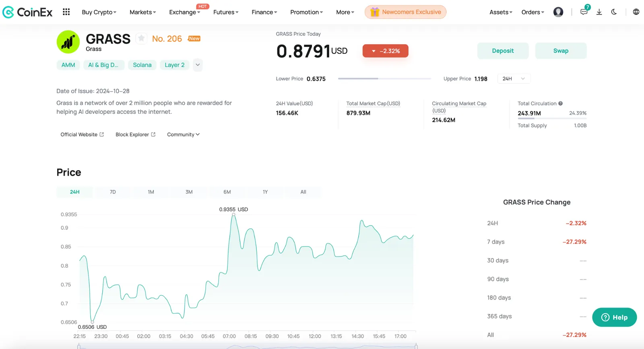
Task: Click the gift icon on Newcomers Exclusive
Action: pyautogui.click(x=375, y=12)
